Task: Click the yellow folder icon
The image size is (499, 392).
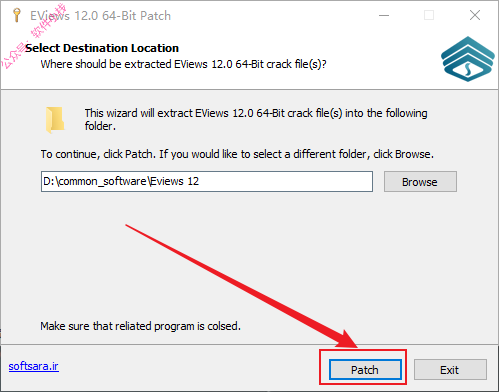Action: 55,119
